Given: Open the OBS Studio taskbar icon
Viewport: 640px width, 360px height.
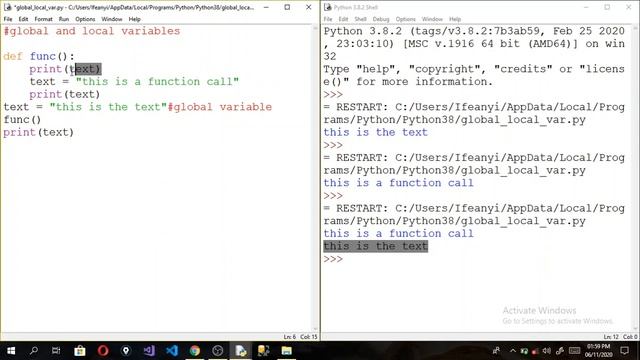Looking at the screenshot, I should click(218, 351).
